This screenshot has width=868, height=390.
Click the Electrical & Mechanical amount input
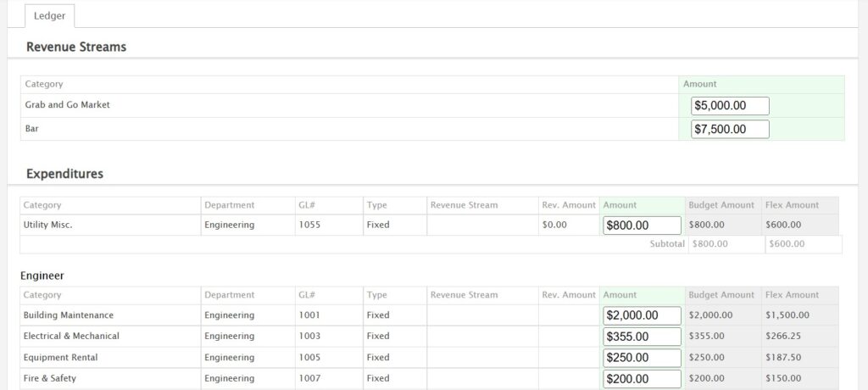click(x=642, y=337)
